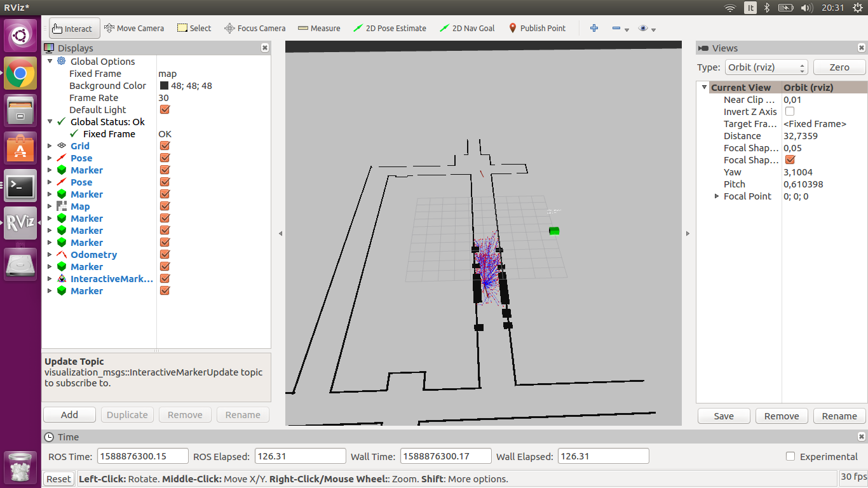The image size is (868, 488).
Task: Choose the 2D Nav Goal tool
Action: [x=466, y=28]
